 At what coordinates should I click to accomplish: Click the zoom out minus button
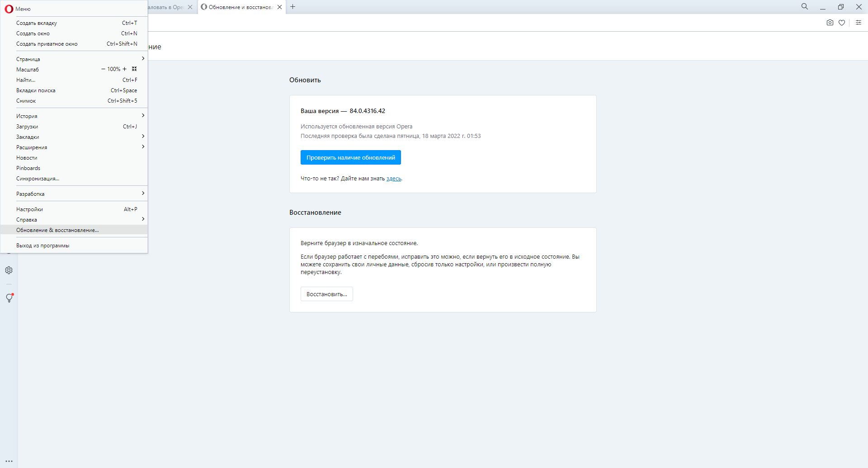tap(103, 69)
